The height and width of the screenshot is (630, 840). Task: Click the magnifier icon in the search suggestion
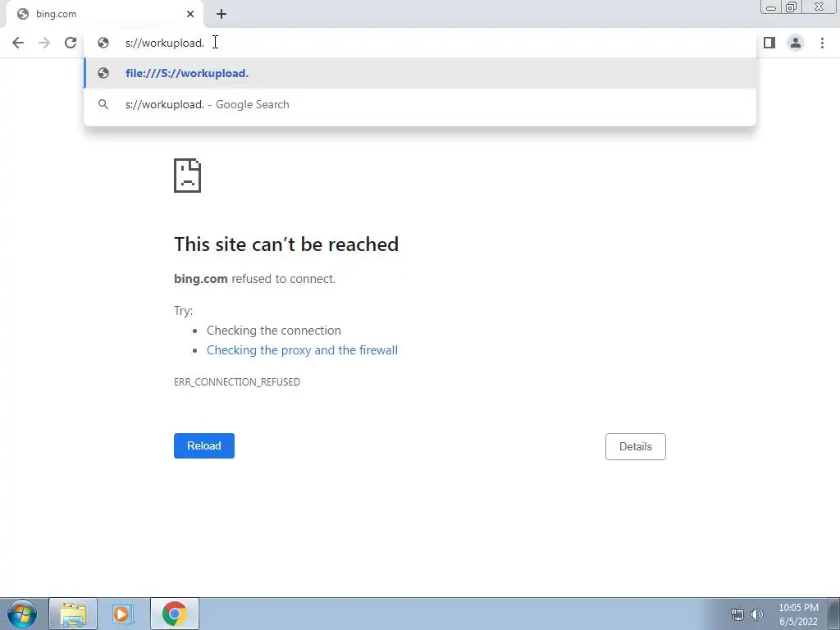coord(103,104)
